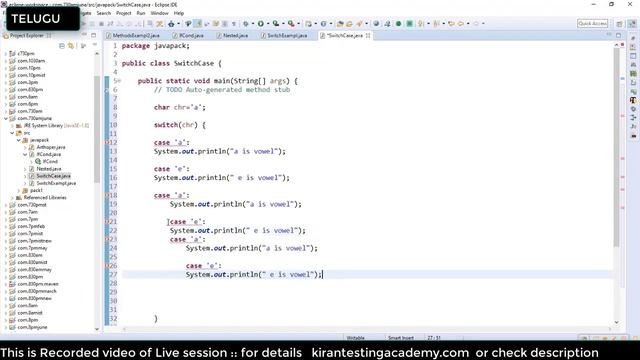
Task: Click the green square toolbar icon
Action: pos(409,24)
